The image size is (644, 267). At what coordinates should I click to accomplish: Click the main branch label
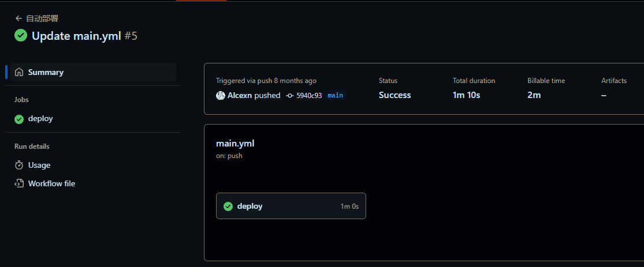pos(335,96)
